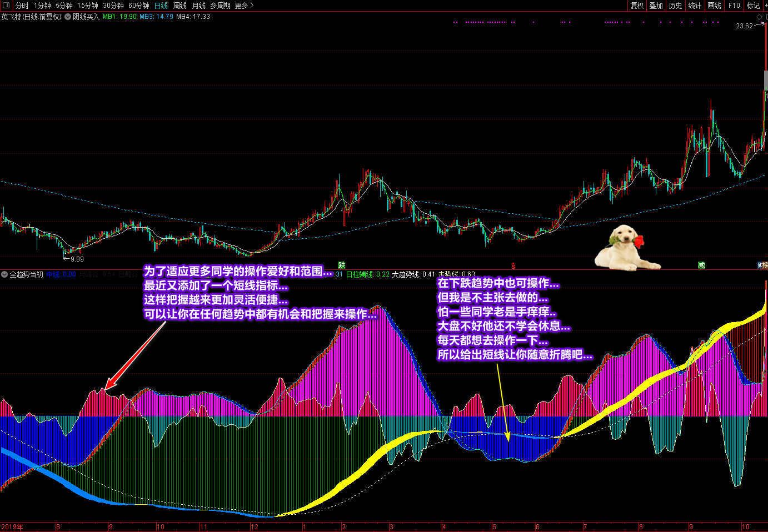768x532 pixels.
Task: Toggle the side panel icon at top-left
Action: pos(7,6)
